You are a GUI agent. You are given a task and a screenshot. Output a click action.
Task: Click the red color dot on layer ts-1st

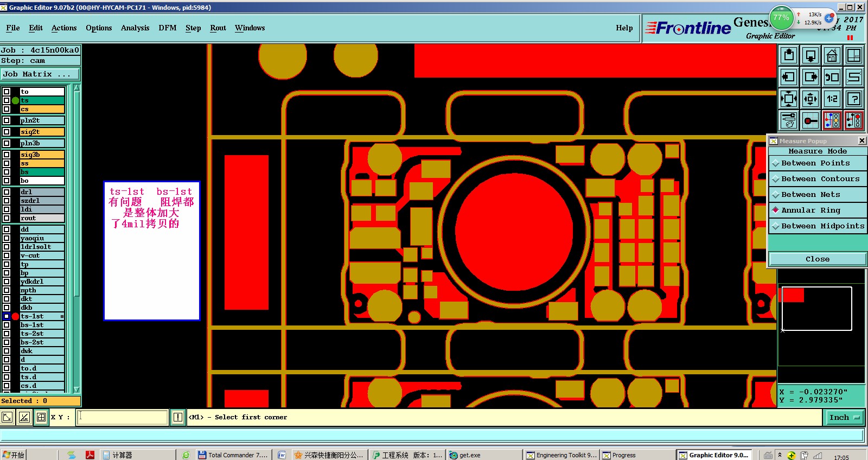click(15, 316)
